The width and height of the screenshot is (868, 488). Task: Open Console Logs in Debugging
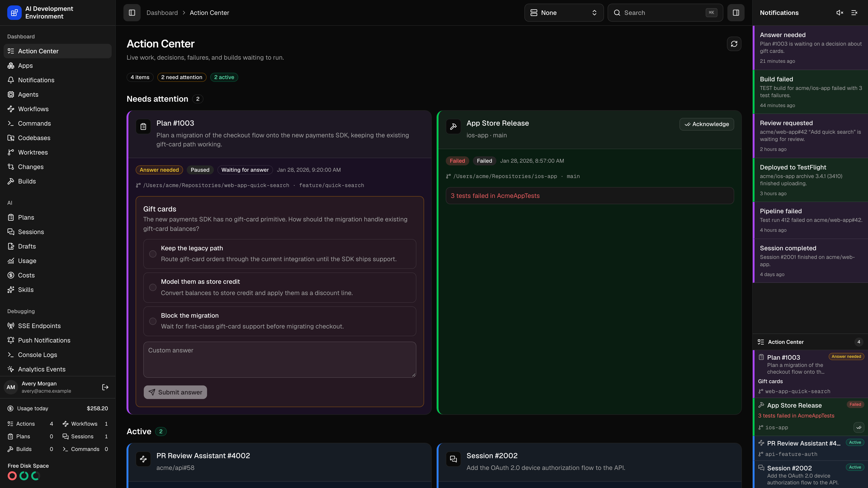tap(57, 355)
